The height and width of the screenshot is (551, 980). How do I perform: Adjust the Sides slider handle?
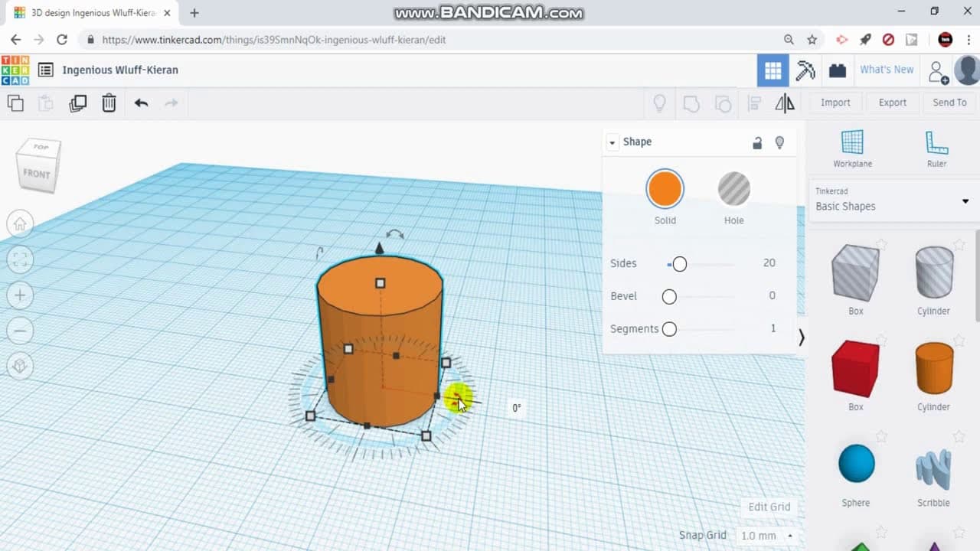pos(679,264)
